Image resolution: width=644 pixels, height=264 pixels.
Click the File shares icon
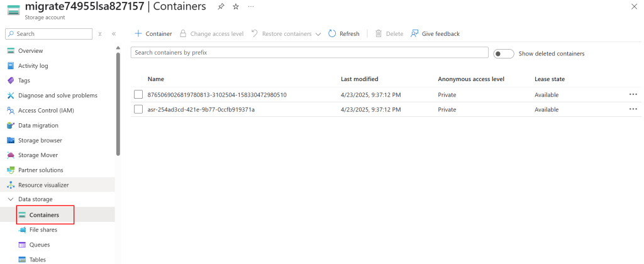click(x=22, y=230)
